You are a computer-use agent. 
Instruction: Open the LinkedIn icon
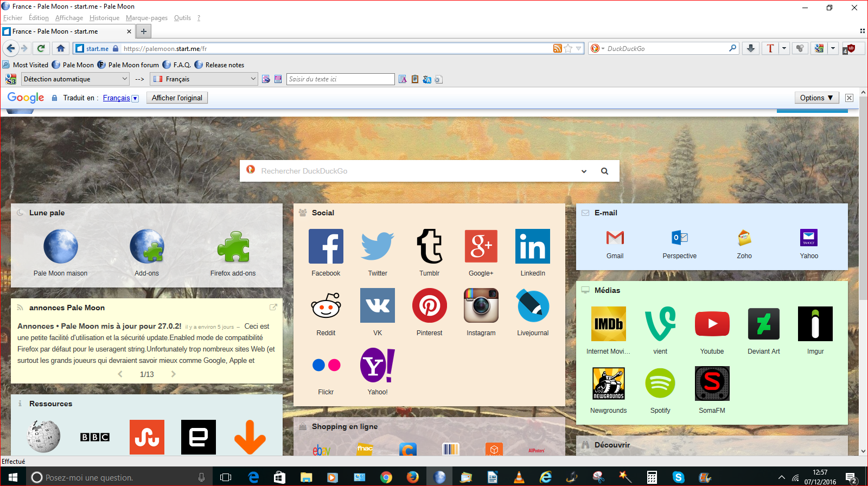click(533, 246)
